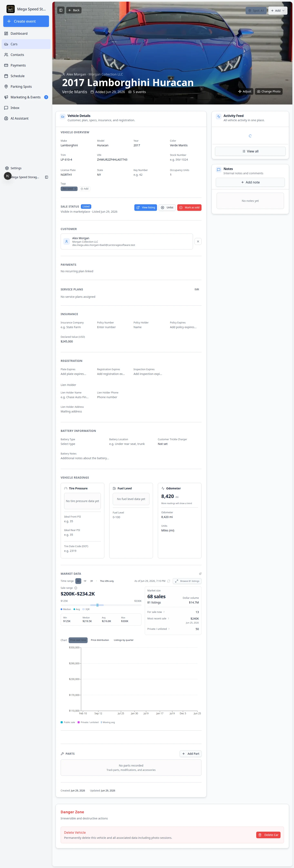Click the Vehicle Details car icon
The width and height of the screenshot is (294, 868).
[x=63, y=117]
